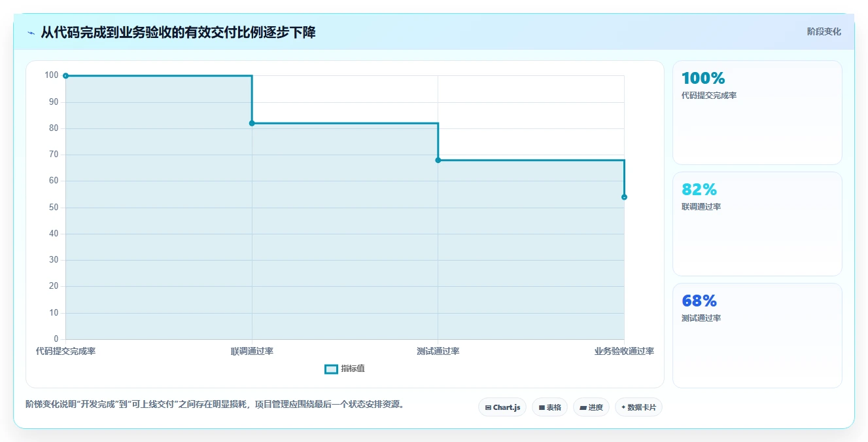
Task: Open the 100% 代码提交完成率 card
Action: coord(757,113)
